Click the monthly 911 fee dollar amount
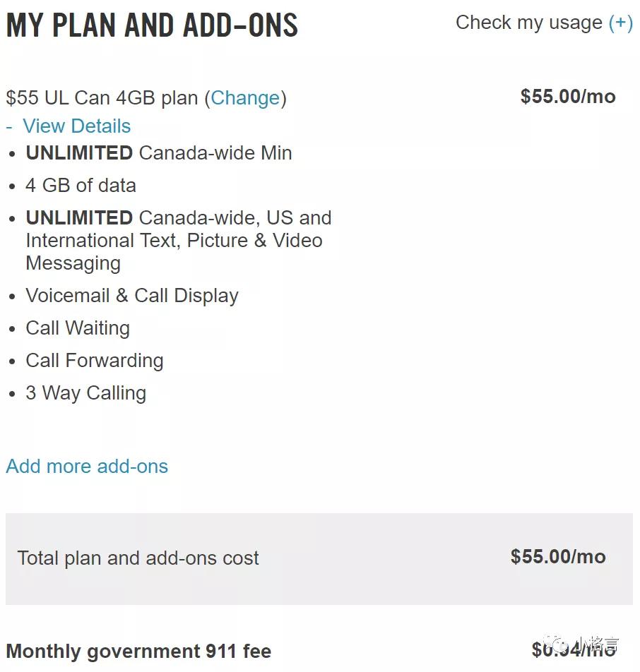Image resolution: width=640 pixels, height=672 pixels. (x=543, y=649)
